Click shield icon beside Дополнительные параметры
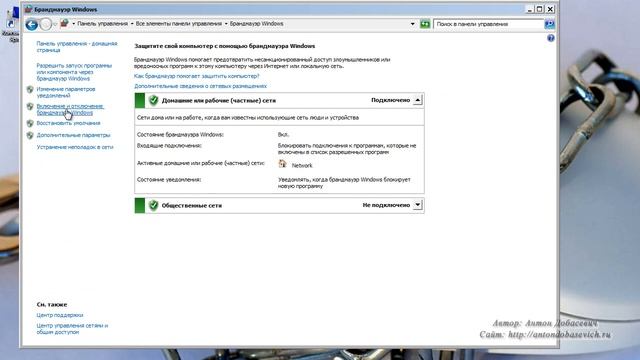Screen dimensions: 640x360 click(30, 135)
